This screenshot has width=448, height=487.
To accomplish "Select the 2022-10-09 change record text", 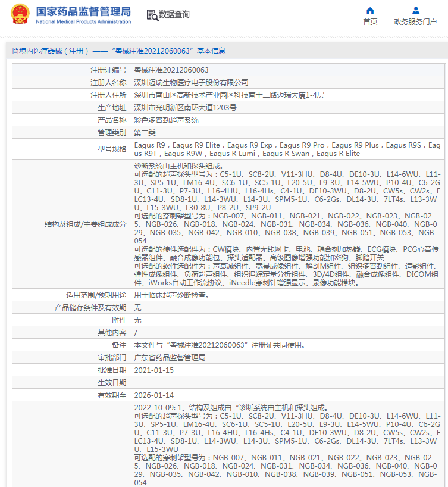I will pyautogui.click(x=287, y=445).
